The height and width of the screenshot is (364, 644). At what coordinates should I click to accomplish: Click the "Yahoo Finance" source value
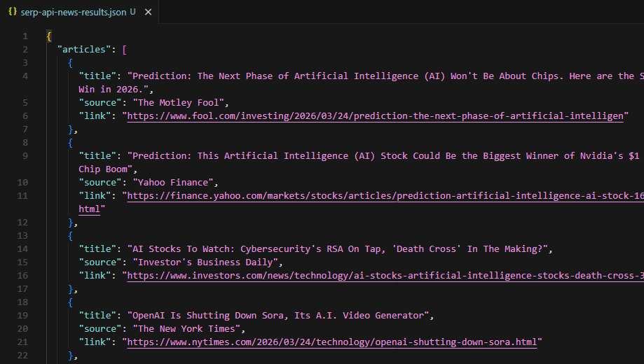tap(173, 183)
